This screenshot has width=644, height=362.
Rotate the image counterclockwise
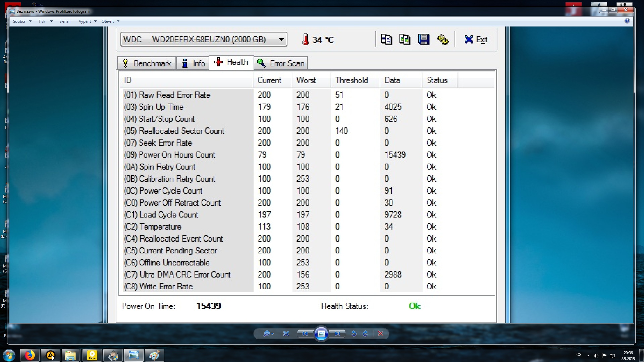click(354, 334)
